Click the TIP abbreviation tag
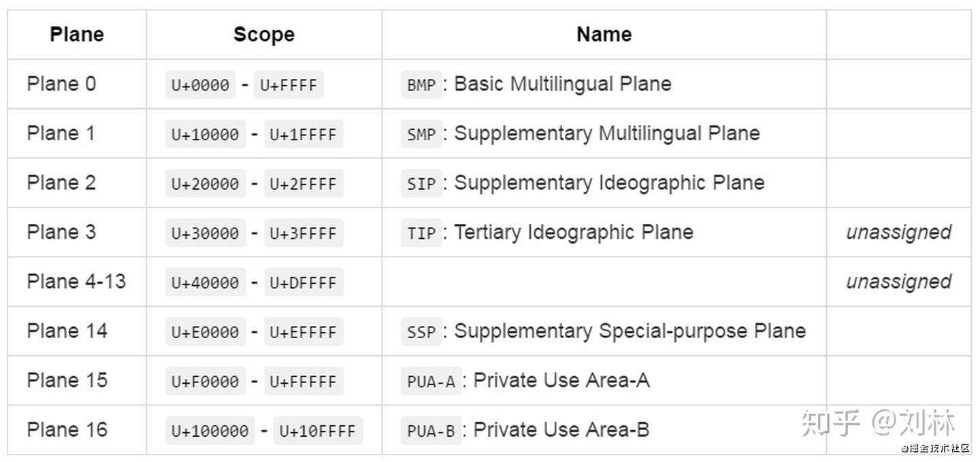 pos(421,233)
